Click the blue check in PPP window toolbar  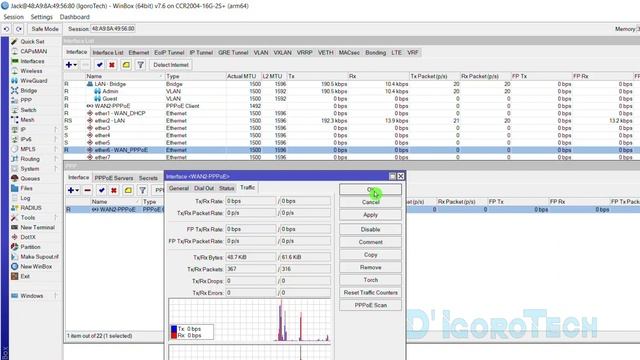pos(102,190)
